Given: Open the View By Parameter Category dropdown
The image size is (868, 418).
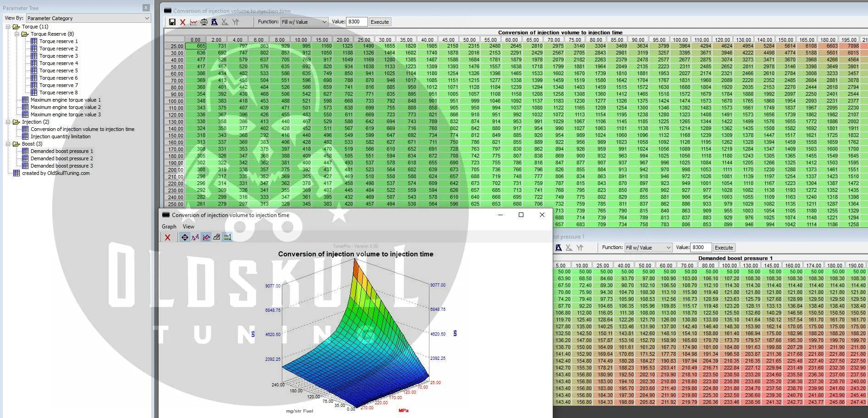Looking at the screenshot, I should click(88, 18).
